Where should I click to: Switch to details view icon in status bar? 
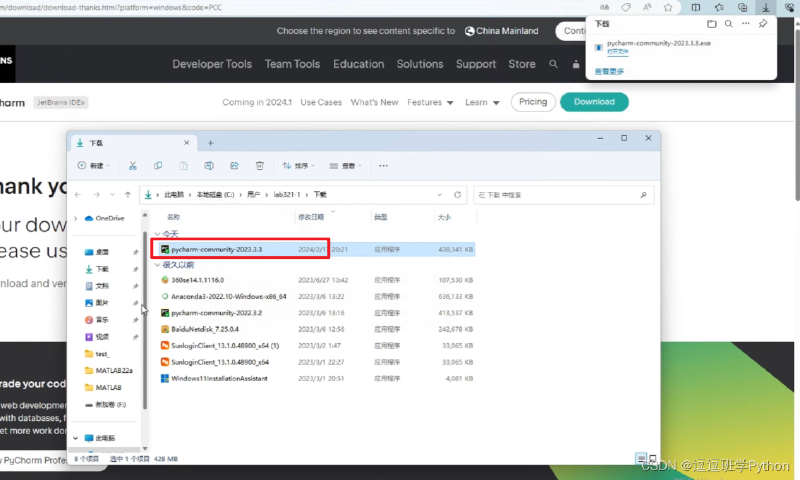641,459
